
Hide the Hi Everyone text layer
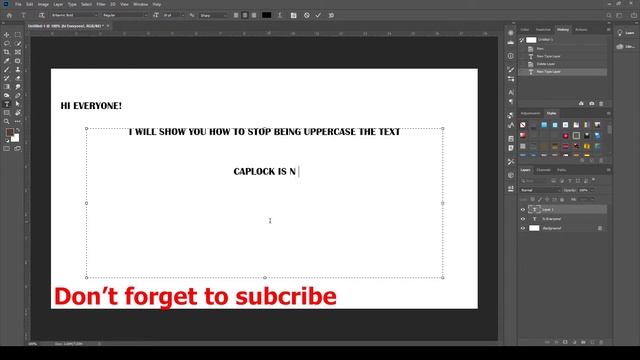523,219
